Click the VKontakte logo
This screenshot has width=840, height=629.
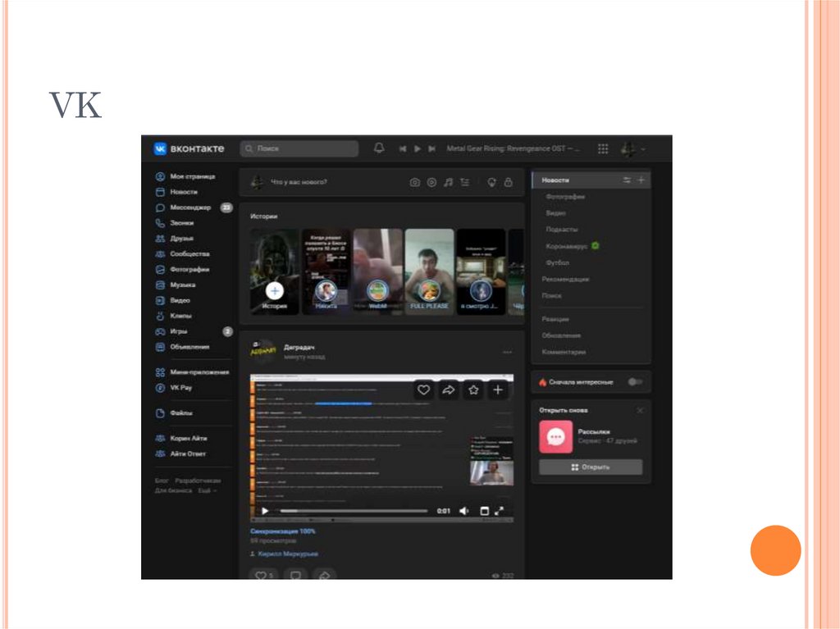(189, 148)
